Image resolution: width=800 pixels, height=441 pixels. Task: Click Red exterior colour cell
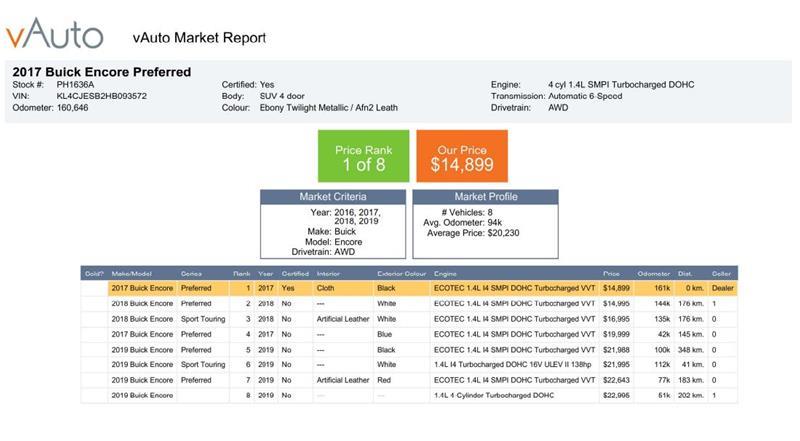384,380
